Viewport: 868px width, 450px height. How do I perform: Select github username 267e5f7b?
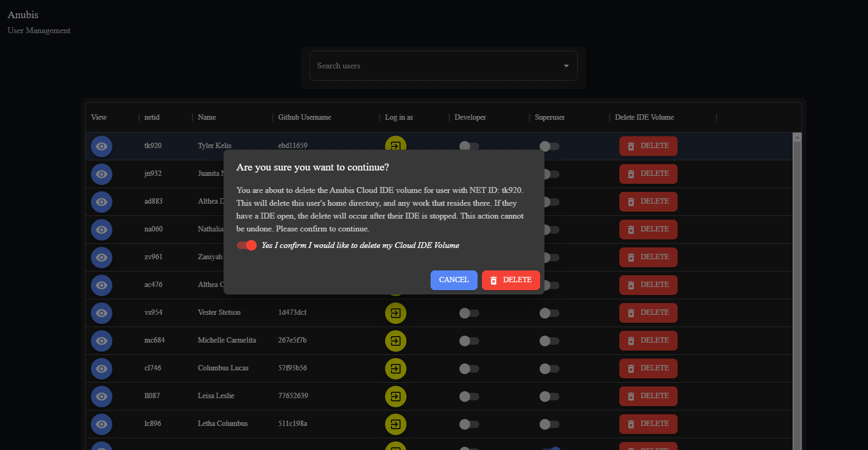tap(293, 340)
